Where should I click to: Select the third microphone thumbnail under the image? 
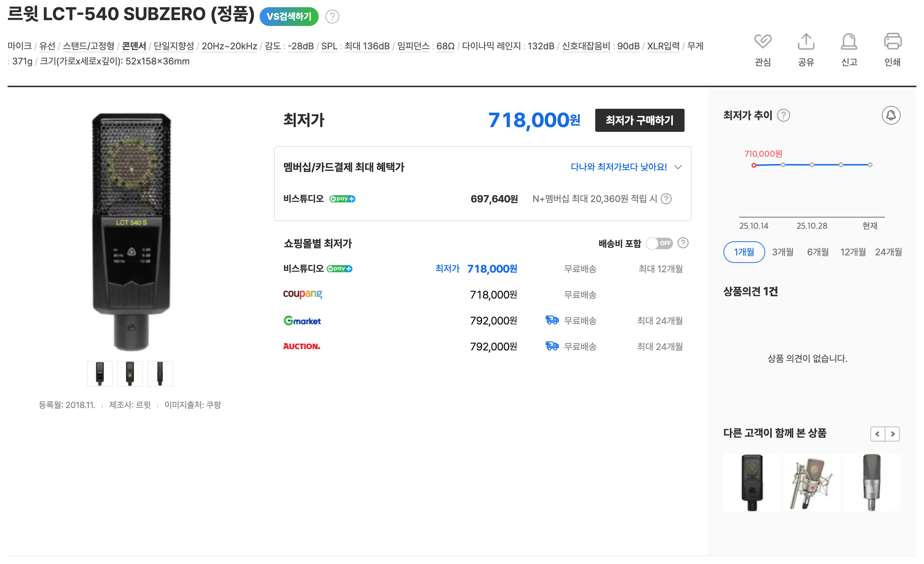[x=160, y=373]
